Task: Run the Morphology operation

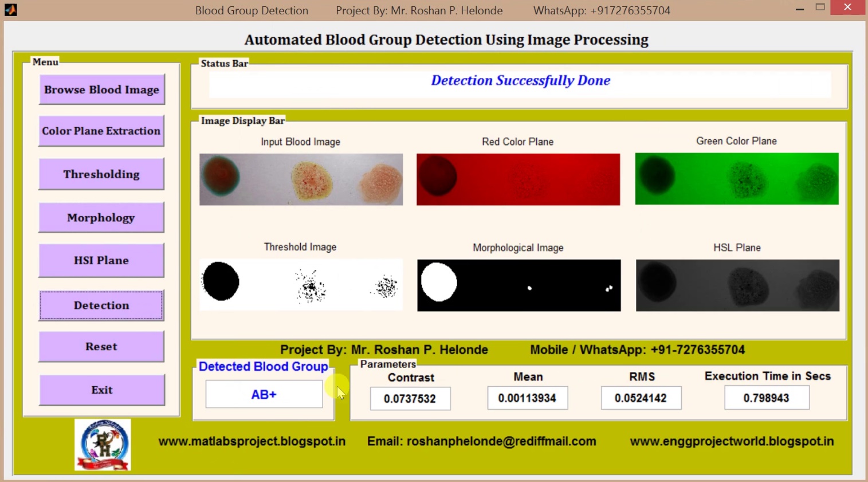Action: pyautogui.click(x=101, y=217)
